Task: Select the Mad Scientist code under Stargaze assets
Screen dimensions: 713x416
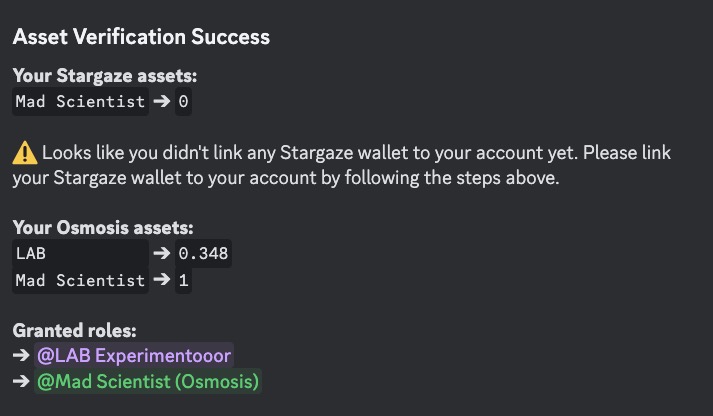Action: [x=80, y=102]
